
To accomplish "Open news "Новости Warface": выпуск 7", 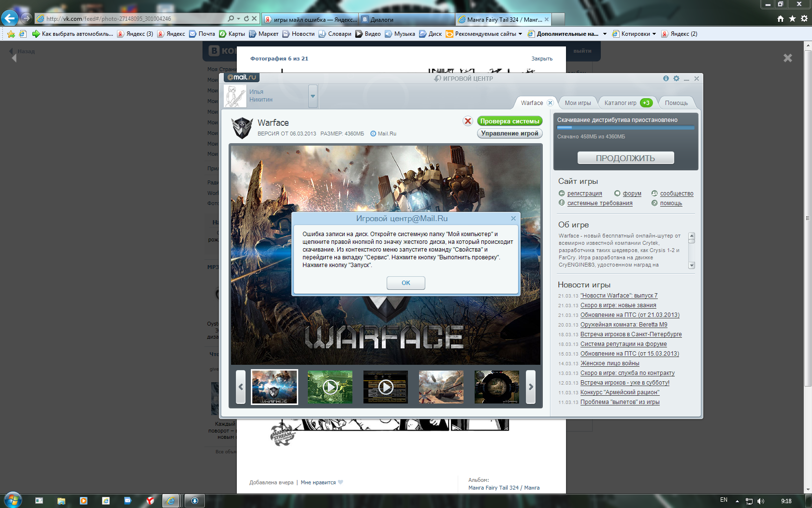I will coord(619,296).
